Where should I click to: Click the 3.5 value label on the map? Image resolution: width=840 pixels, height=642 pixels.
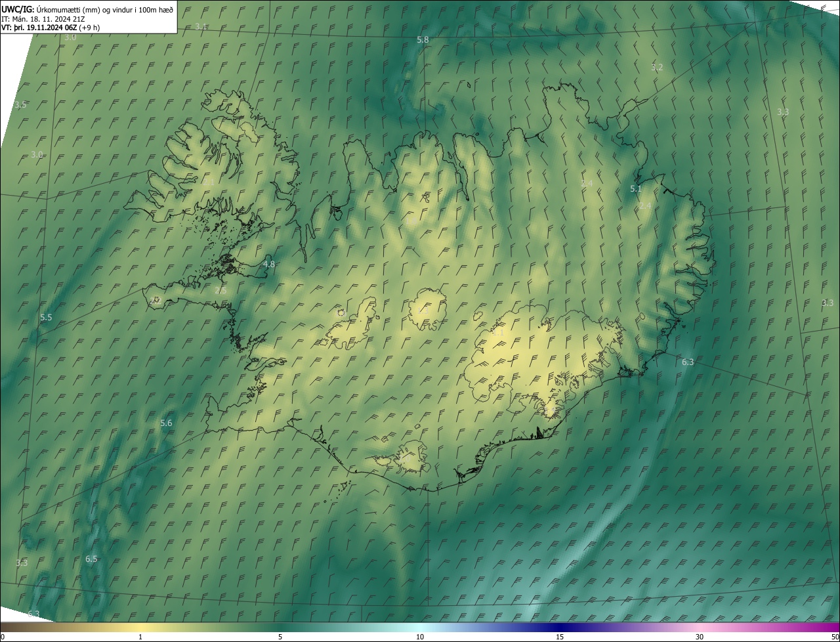coord(20,105)
